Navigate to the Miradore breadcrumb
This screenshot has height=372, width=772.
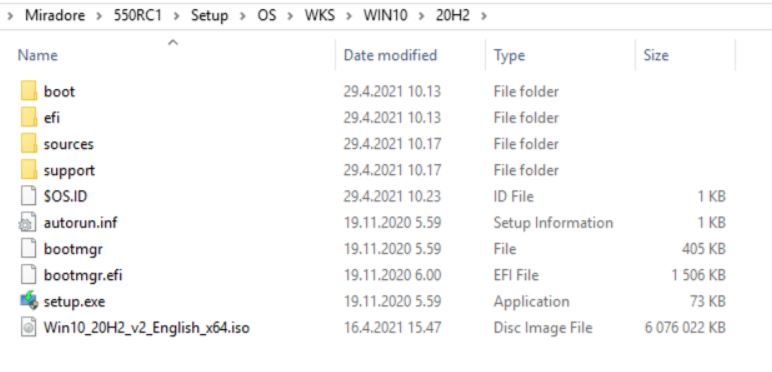pyautogui.click(x=57, y=16)
